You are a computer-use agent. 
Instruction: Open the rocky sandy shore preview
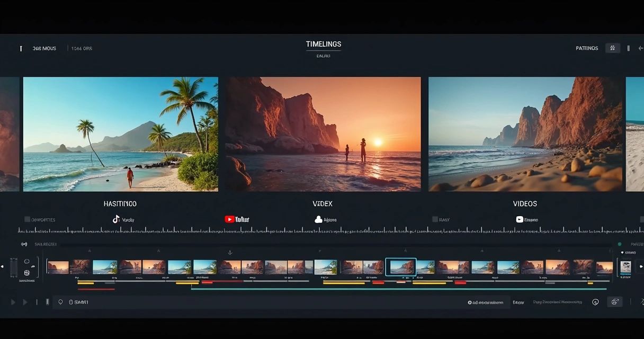526,134
